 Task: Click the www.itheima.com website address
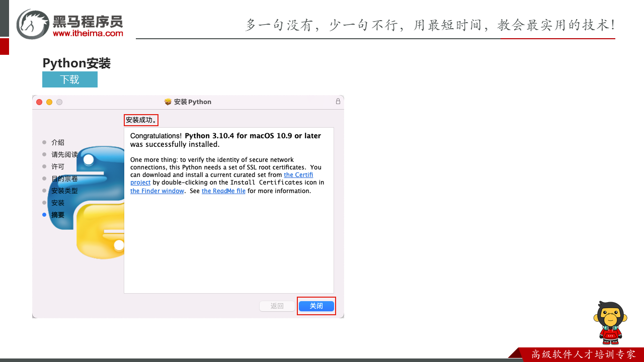[88, 33]
